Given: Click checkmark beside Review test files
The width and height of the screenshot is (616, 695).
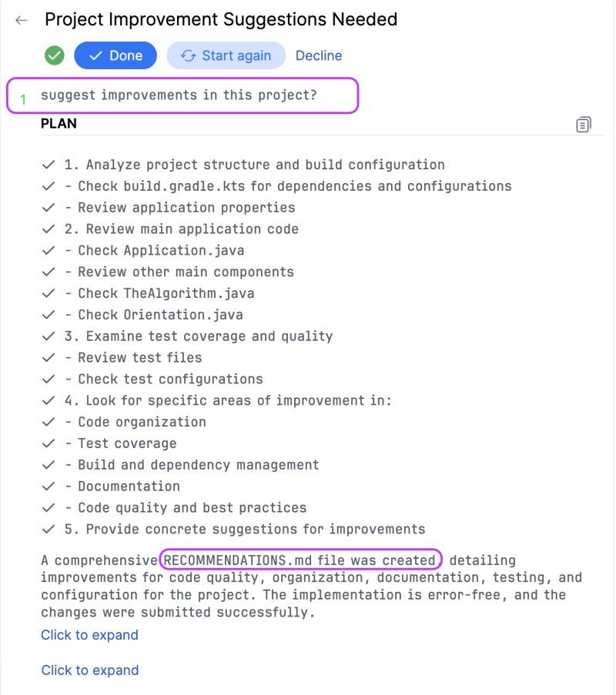Looking at the screenshot, I should [x=49, y=357].
